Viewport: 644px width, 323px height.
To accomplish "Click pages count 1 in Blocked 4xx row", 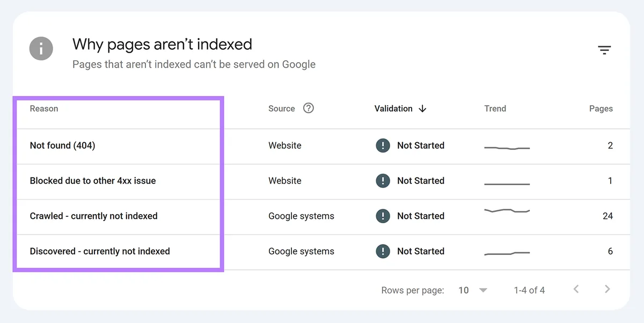I will tap(610, 181).
